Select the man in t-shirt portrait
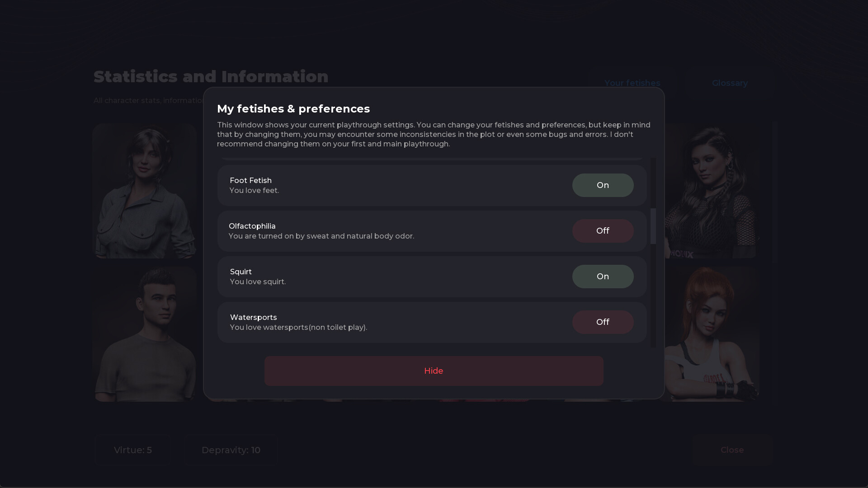This screenshot has height=488, width=868. pos(145,334)
